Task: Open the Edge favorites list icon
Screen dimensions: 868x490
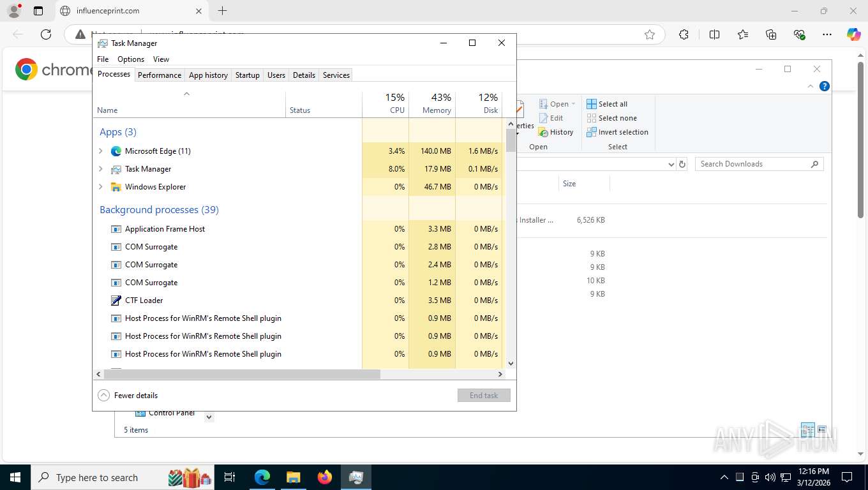Action: pos(743,34)
